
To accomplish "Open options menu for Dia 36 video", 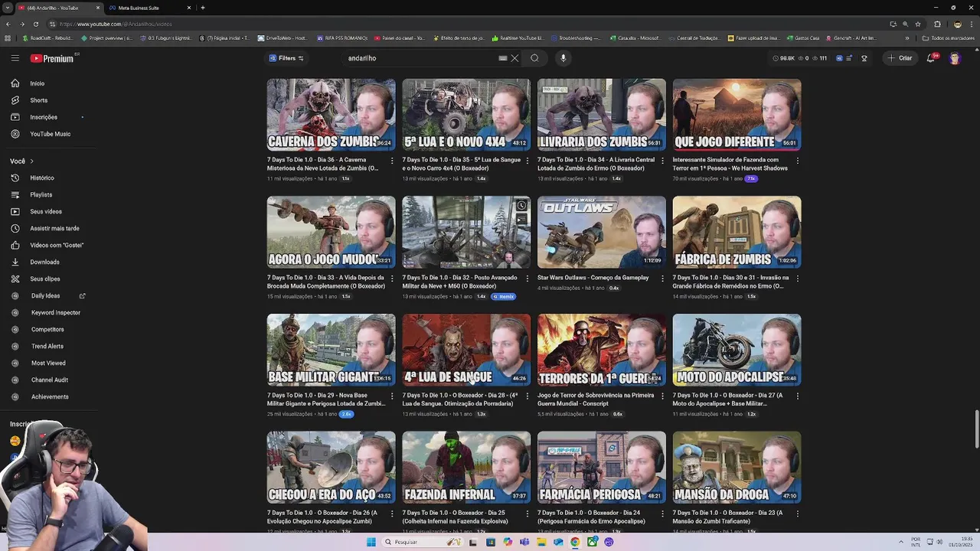I will click(392, 161).
